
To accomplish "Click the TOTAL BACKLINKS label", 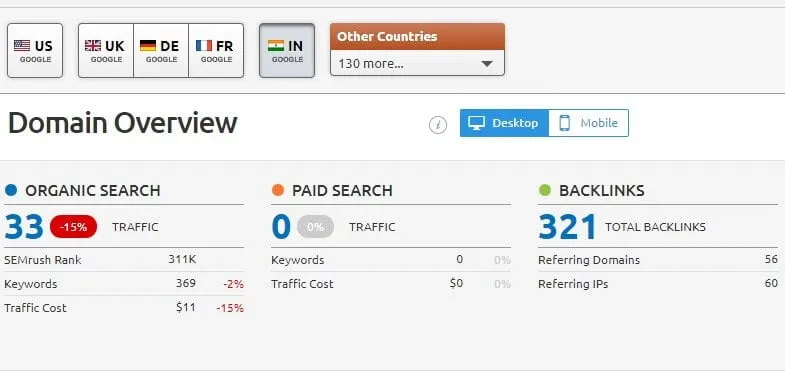I will [x=655, y=227].
